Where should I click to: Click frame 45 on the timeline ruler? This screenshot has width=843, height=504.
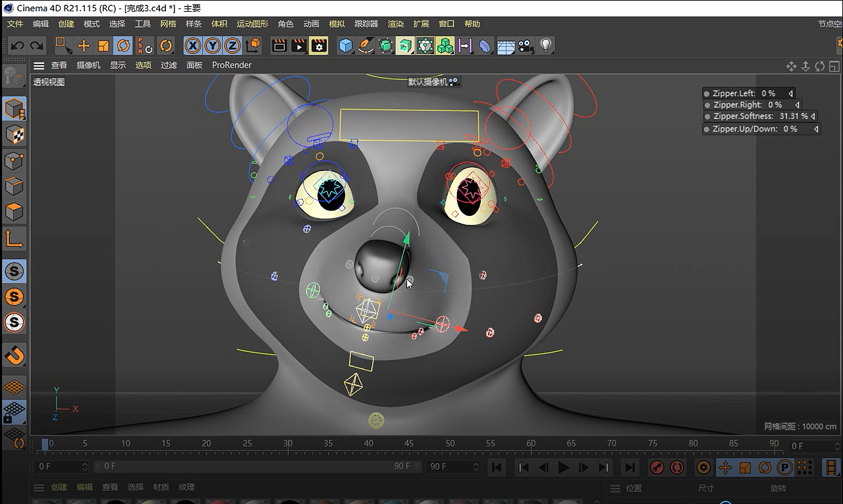pyautogui.click(x=409, y=445)
